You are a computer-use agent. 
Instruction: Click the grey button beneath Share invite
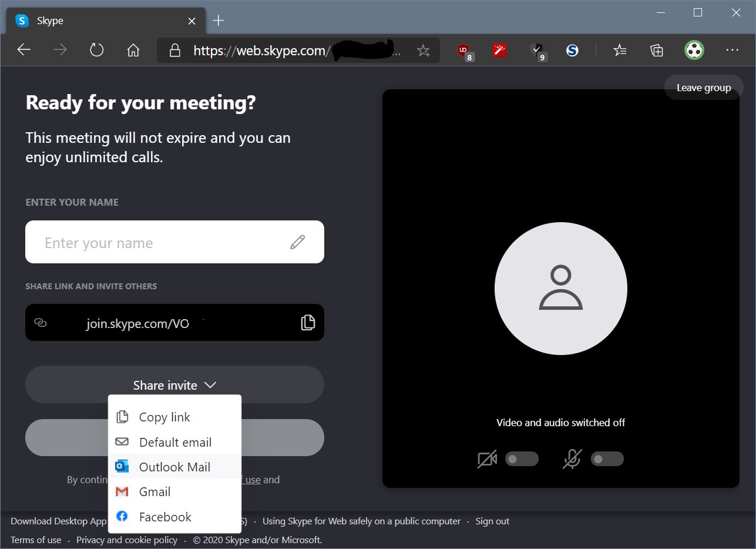[x=174, y=437]
